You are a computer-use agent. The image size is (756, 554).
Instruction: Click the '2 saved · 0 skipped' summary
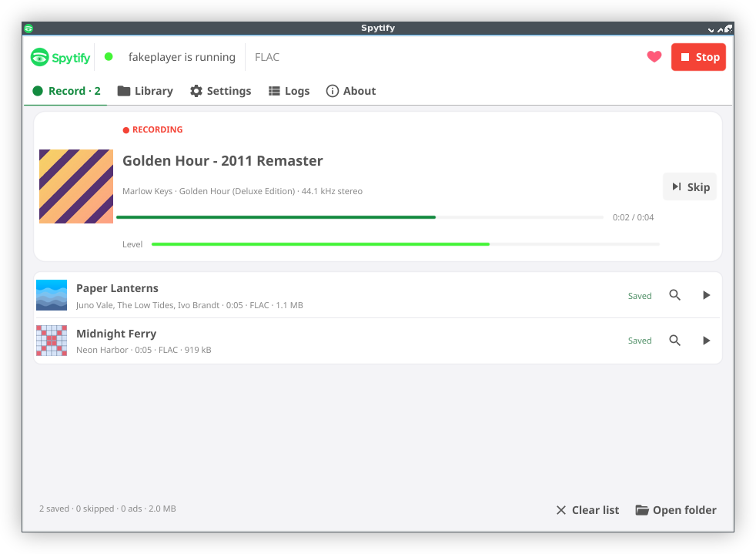(108, 509)
